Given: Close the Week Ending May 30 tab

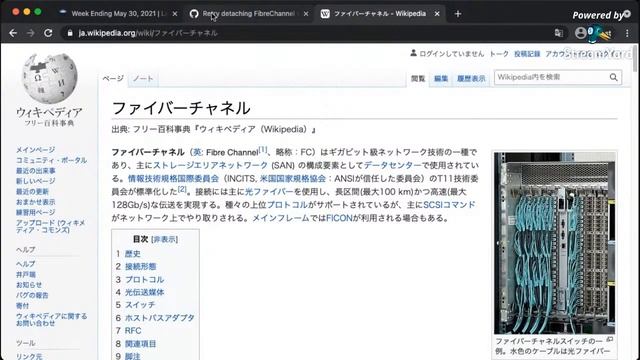Looking at the screenshot, I should [175, 14].
